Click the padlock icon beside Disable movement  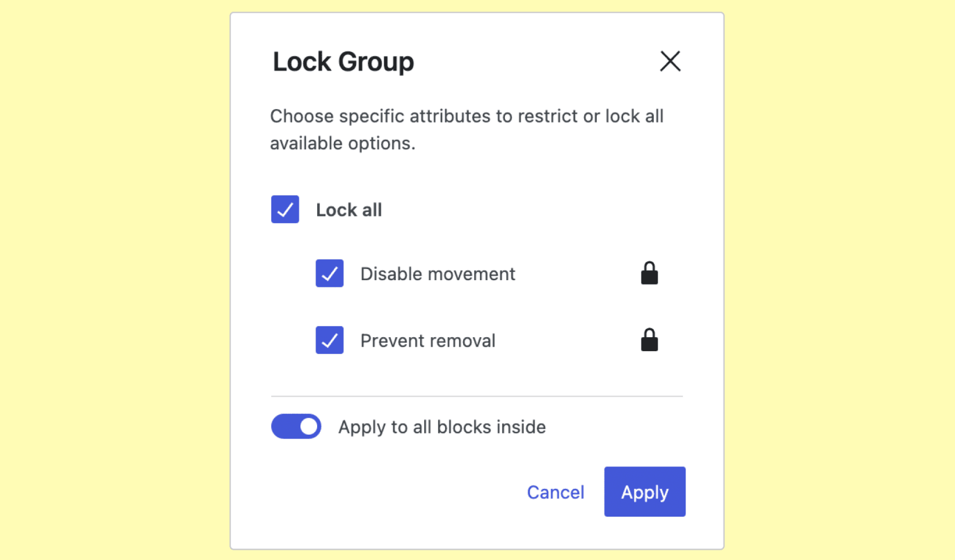[x=649, y=273]
